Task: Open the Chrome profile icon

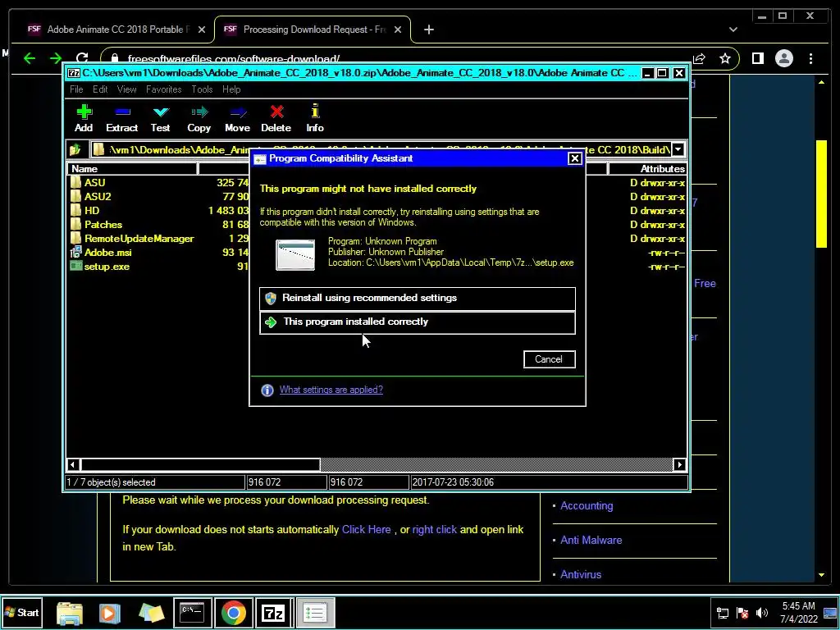Action: pos(783,58)
